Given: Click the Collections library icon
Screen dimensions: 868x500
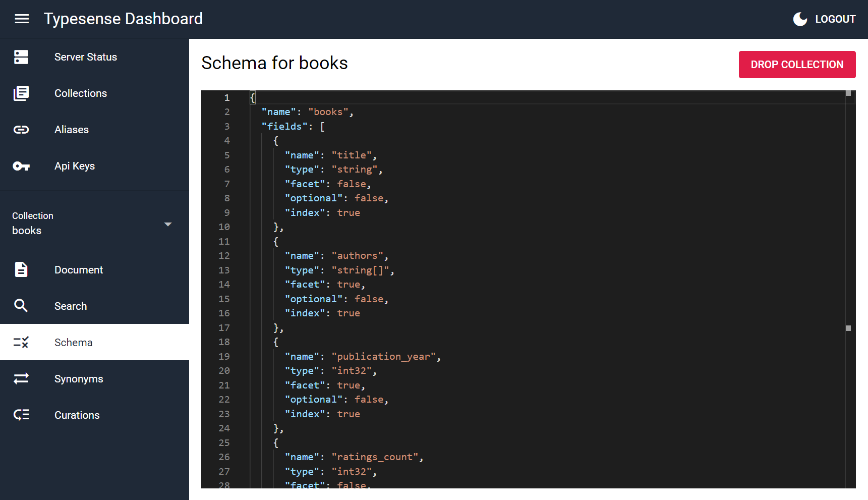Looking at the screenshot, I should (x=21, y=93).
